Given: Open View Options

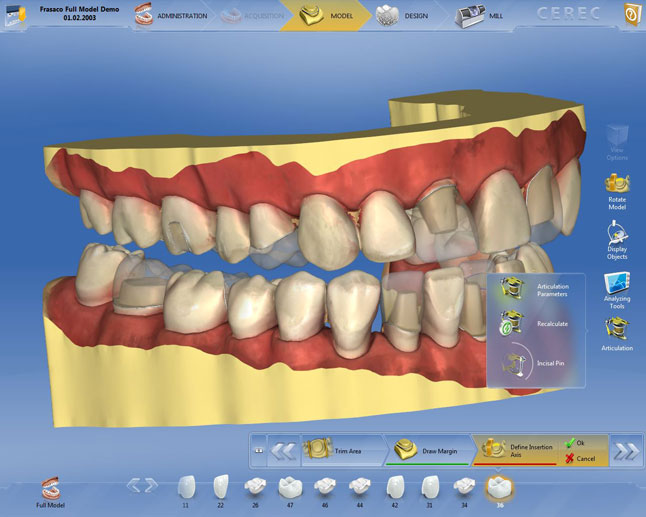Looking at the screenshot, I should click(617, 143).
